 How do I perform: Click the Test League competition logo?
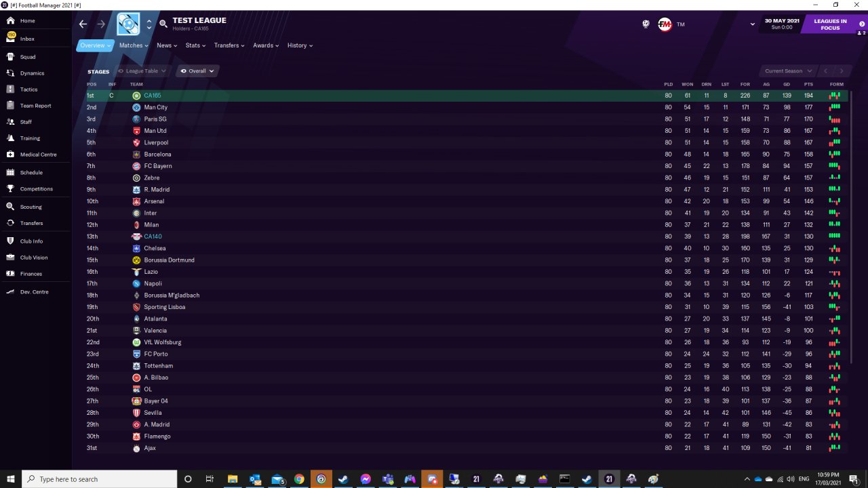(x=128, y=24)
